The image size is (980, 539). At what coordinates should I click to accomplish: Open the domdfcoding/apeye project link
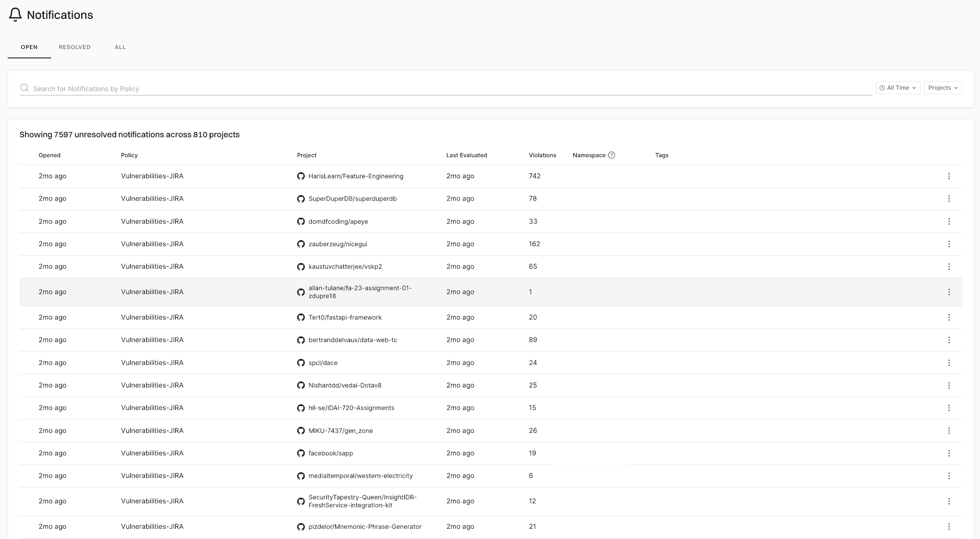point(338,221)
